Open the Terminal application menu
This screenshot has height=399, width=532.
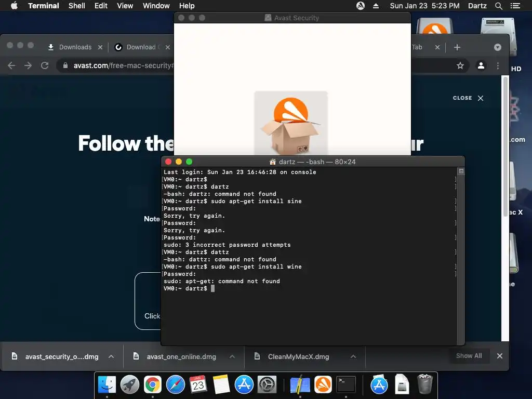click(x=44, y=6)
